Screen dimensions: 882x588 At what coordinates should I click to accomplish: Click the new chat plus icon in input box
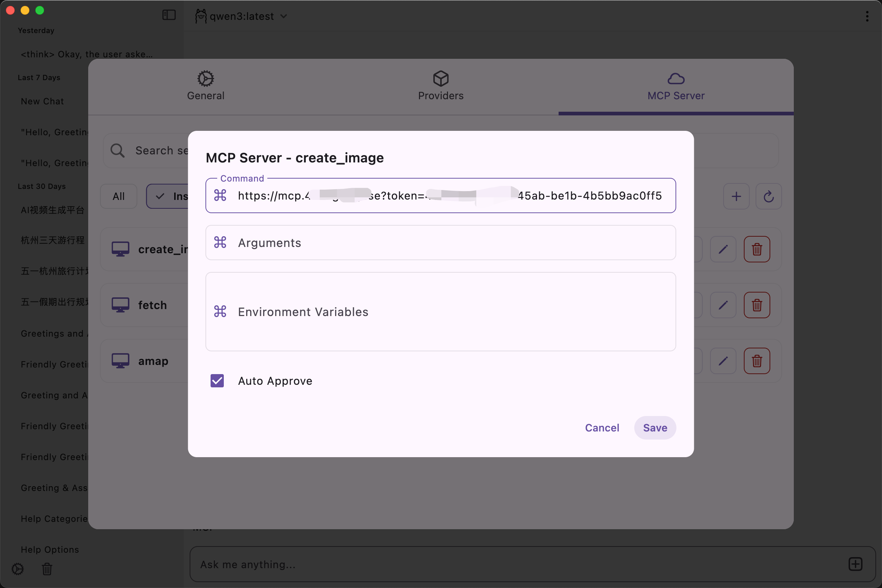(856, 564)
